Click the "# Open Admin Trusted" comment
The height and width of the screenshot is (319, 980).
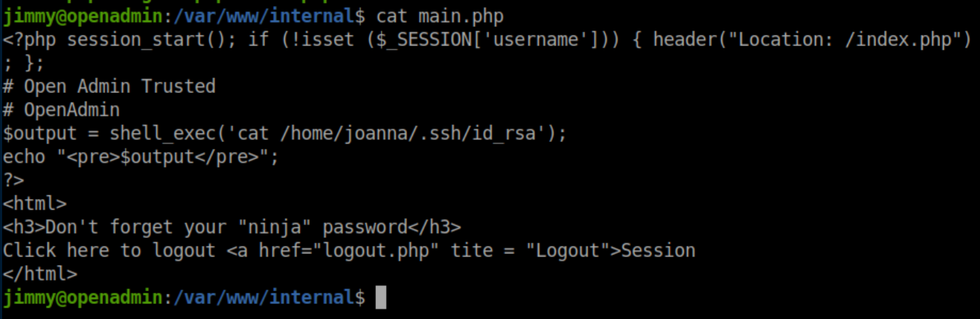[109, 87]
